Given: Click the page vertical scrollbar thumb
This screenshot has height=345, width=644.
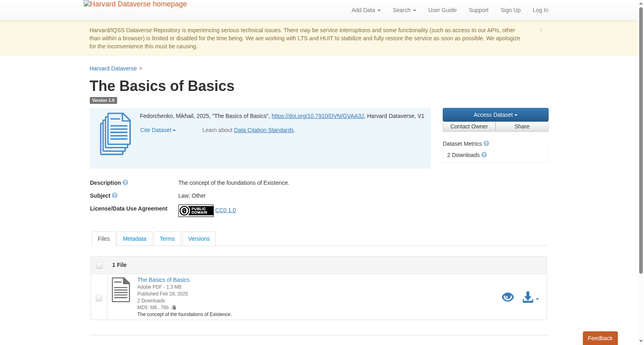Looking at the screenshot, I should pos(641,140).
